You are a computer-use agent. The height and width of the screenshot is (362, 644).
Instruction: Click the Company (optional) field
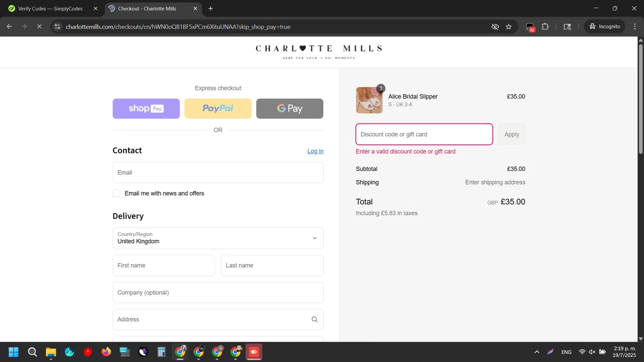point(218,293)
